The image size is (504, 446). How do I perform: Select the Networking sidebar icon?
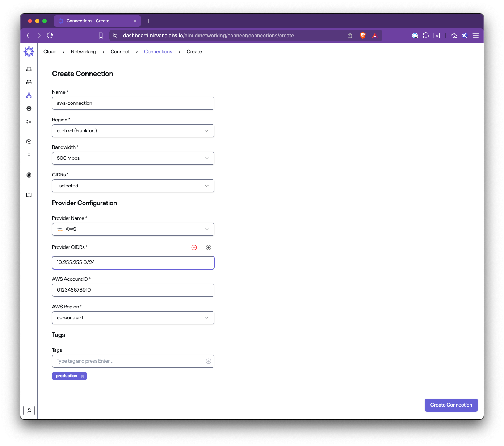[29, 95]
